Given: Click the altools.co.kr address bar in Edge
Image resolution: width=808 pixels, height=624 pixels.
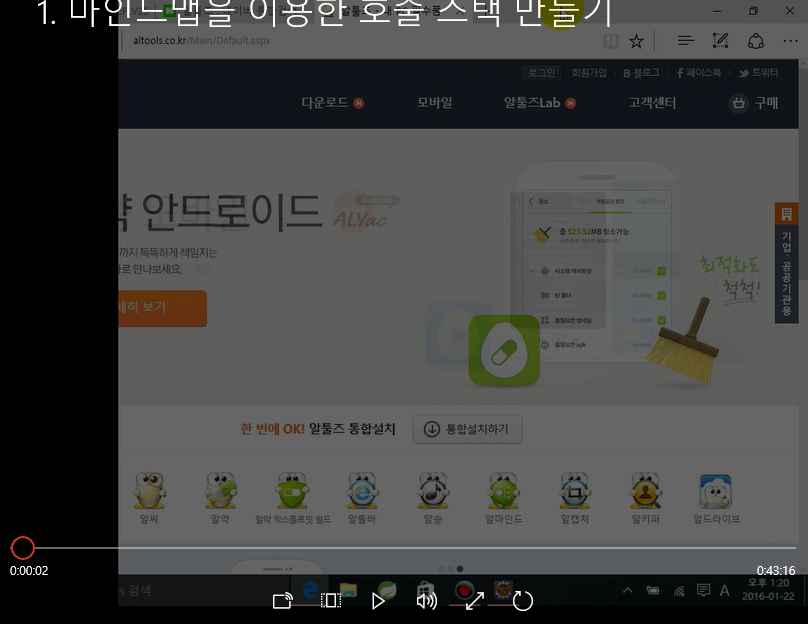Looking at the screenshot, I should pos(202,40).
